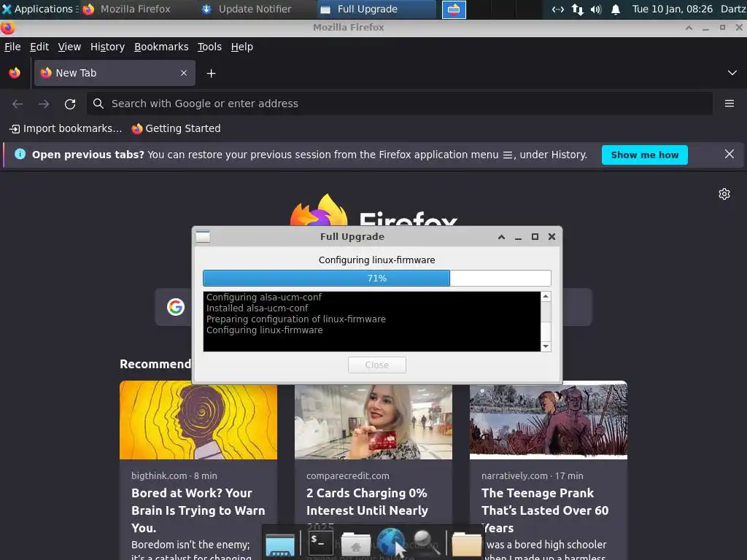Click the Google logo in search box
Screen dimensions: 747x560
[176, 307]
